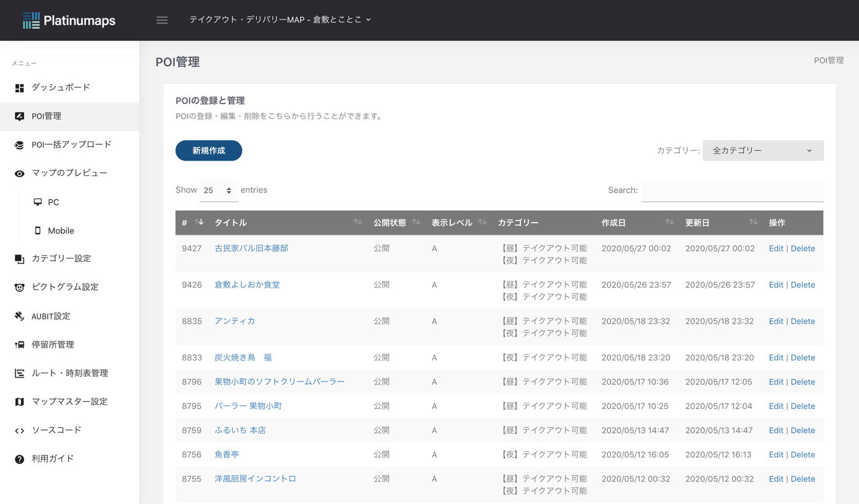Select the Mobile phone preview icon
859x504 pixels.
click(37, 230)
